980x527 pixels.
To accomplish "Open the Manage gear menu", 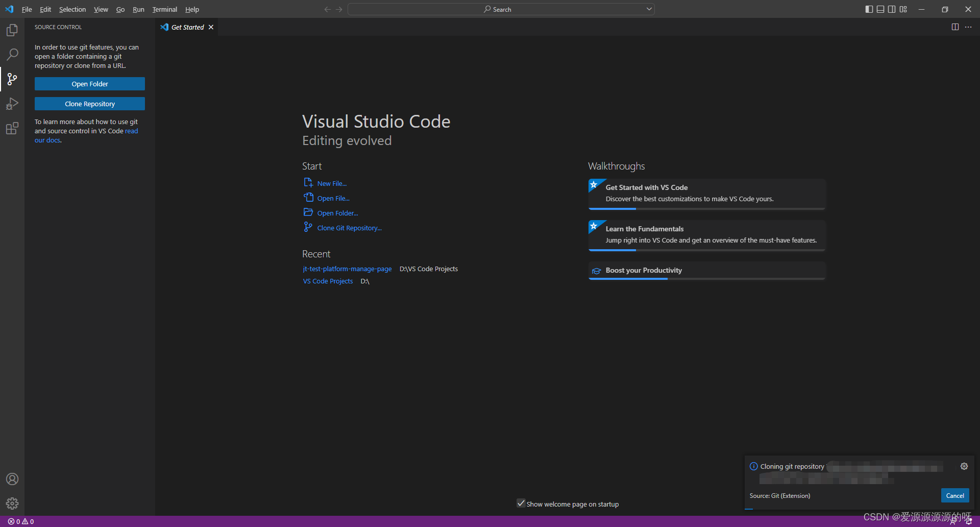I will pyautogui.click(x=12, y=504).
